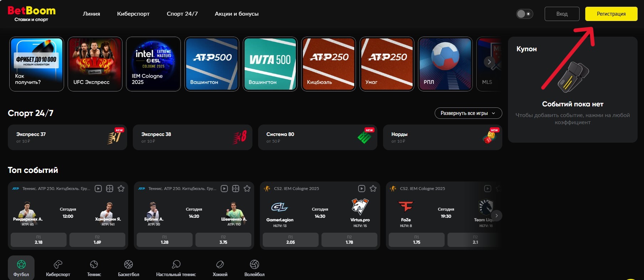644x280 pixels.
Task: Select the Хоккей sport tab
Action: point(220,268)
